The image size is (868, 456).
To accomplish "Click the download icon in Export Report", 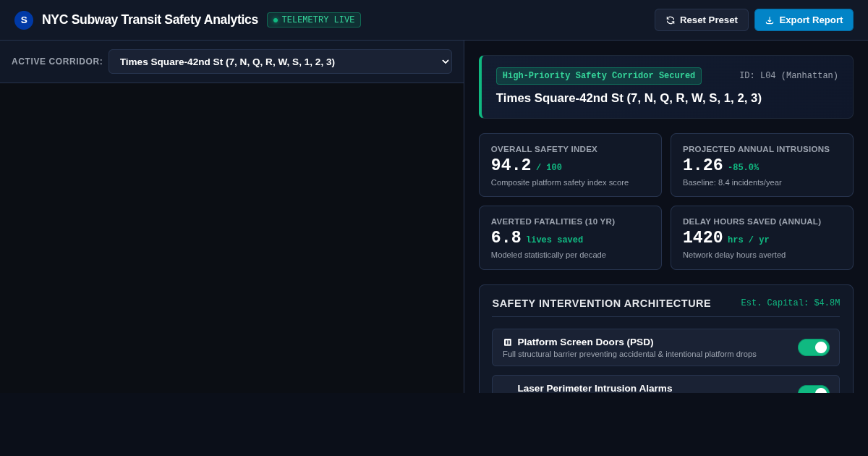I will coord(770,20).
